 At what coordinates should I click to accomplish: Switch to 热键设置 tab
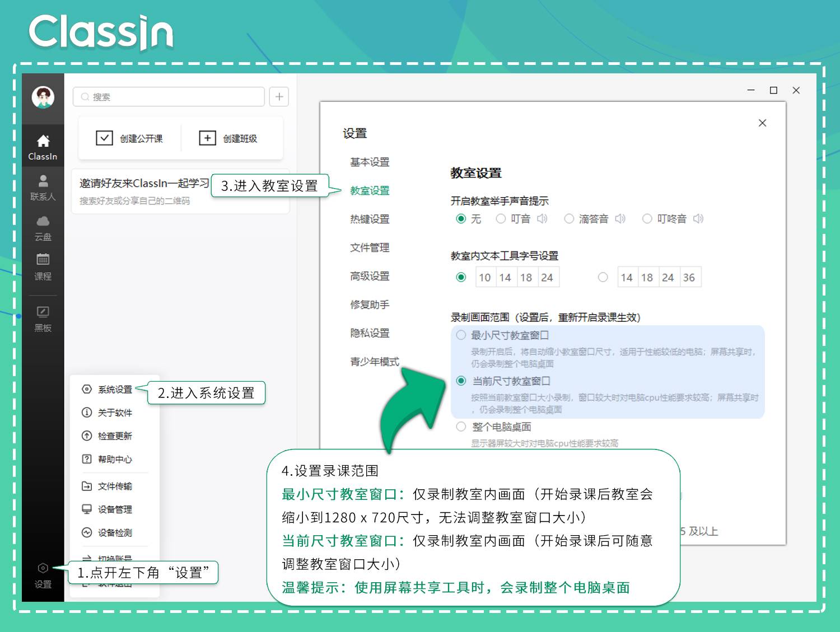pyautogui.click(x=370, y=219)
